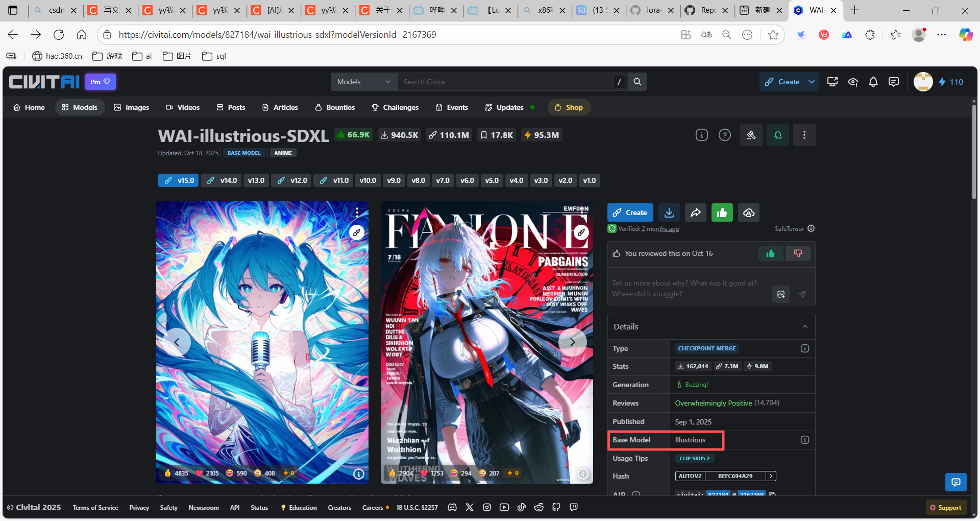Click the blue Create button beside download

coord(630,212)
